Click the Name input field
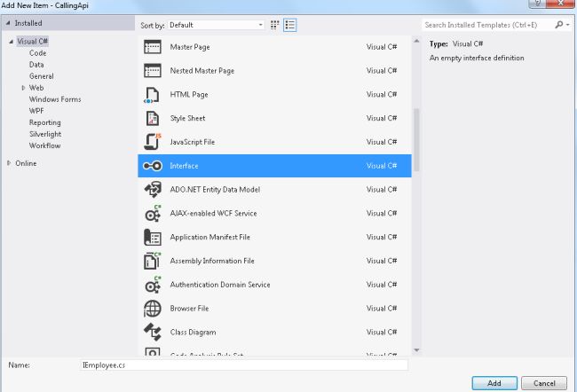Screen dimensions: 577x392 pos(243,365)
